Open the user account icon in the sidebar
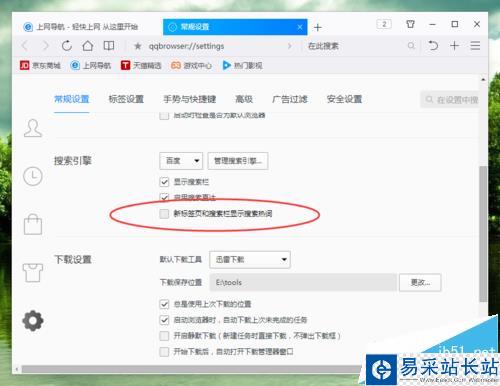The height and width of the screenshot is (386, 500). pyautogui.click(x=33, y=128)
